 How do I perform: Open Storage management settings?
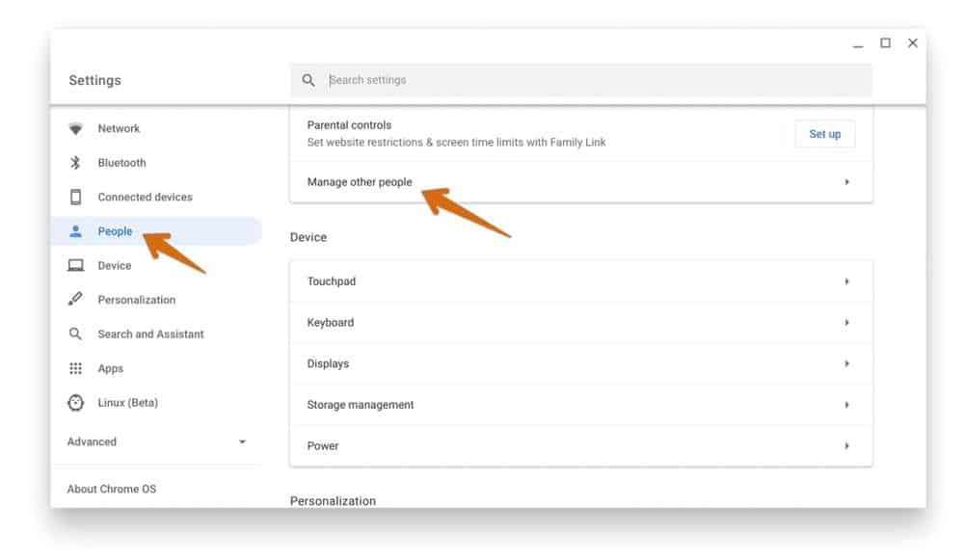coord(580,405)
